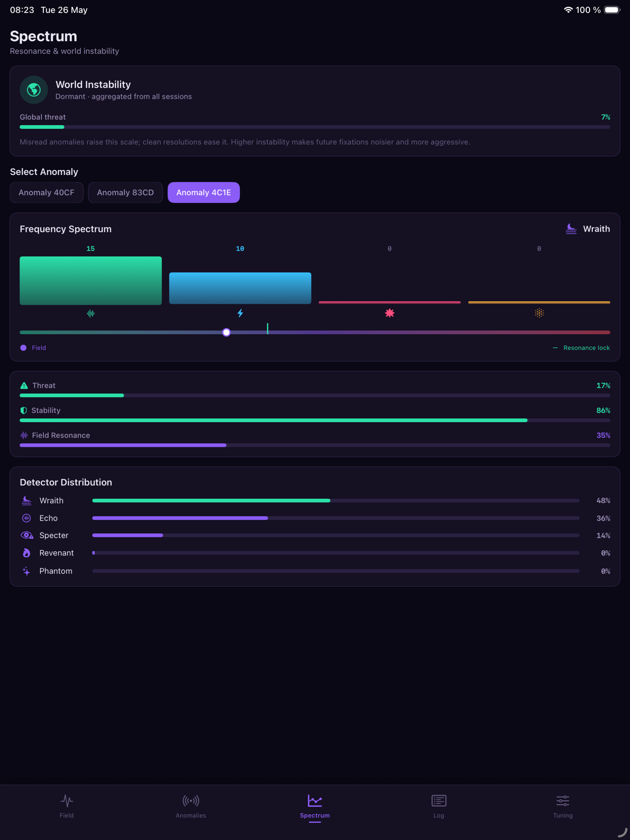Viewport: 630px width, 840px height.
Task: Click the World Instability globe icon
Action: click(34, 90)
